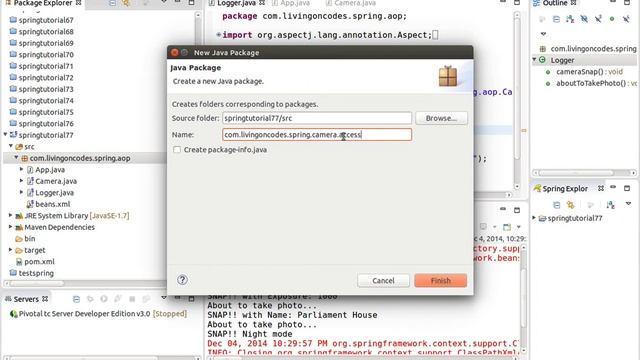The image size is (640, 360).
Task: Minimize the Outline view
Action: pyautogui.click(x=613, y=2)
